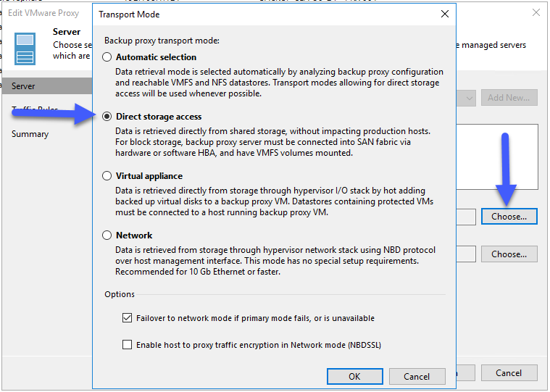The width and height of the screenshot is (550, 392).
Task: Cancel the Transport Mode dialog
Action: (x=417, y=376)
